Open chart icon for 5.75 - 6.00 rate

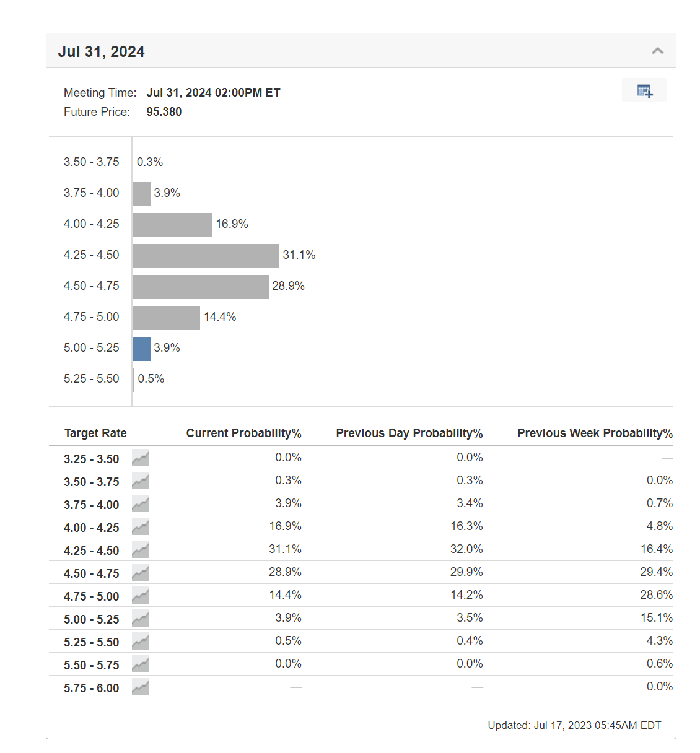click(x=141, y=687)
